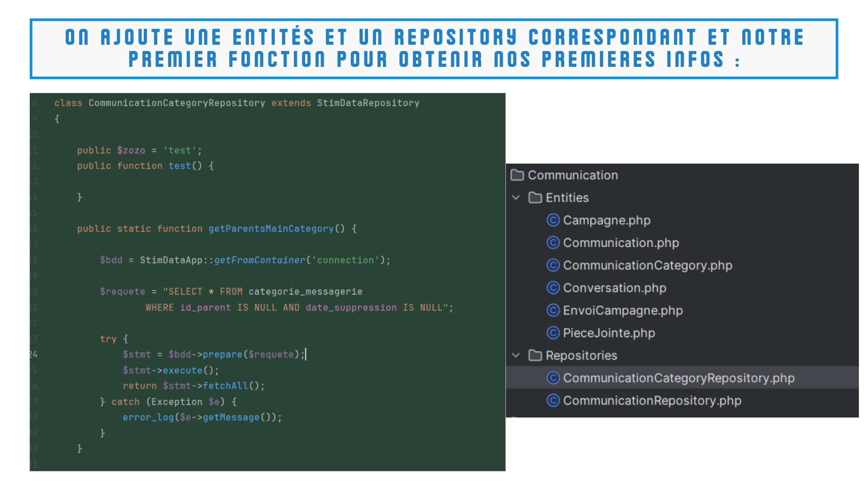Open the Conversation.php file
Screen dimensions: 868x488
coord(614,288)
